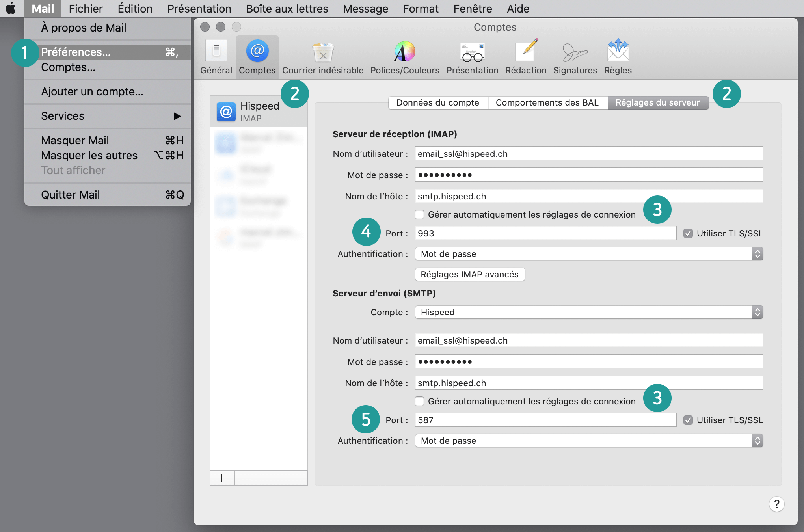Screen dimensions: 804x532
Task: Open the Polices/Couleurs pane
Action: (x=405, y=57)
